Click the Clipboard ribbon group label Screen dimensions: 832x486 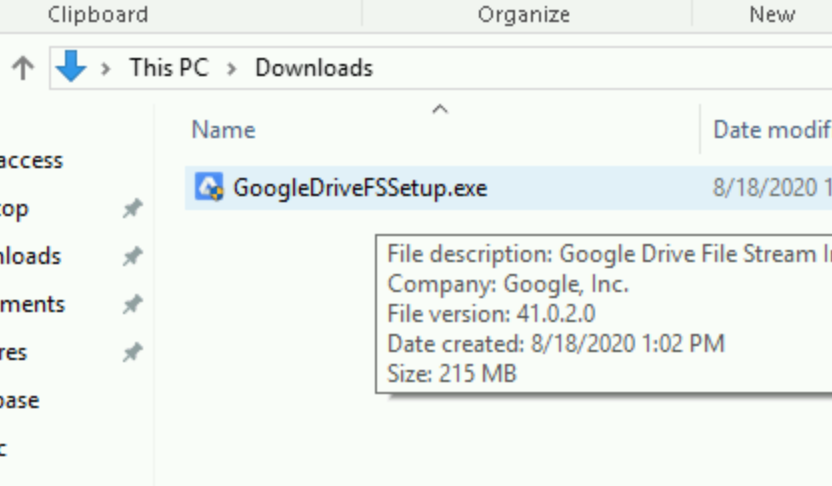pos(98,14)
